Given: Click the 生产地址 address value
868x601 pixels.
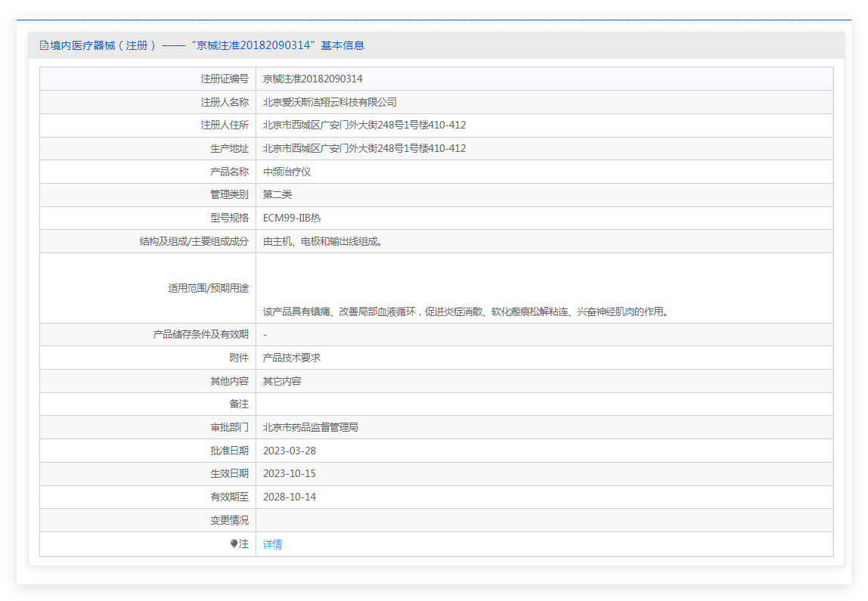Looking at the screenshot, I should pos(364,149).
